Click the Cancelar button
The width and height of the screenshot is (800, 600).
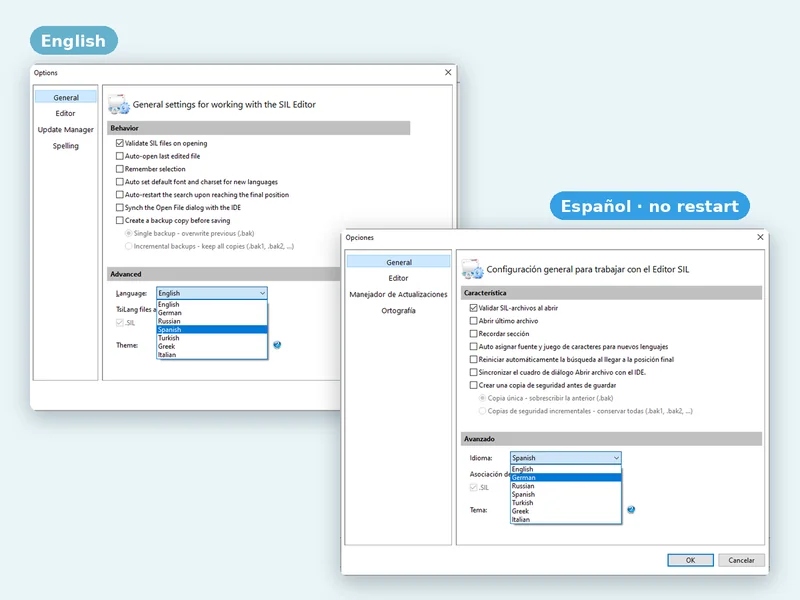741,560
